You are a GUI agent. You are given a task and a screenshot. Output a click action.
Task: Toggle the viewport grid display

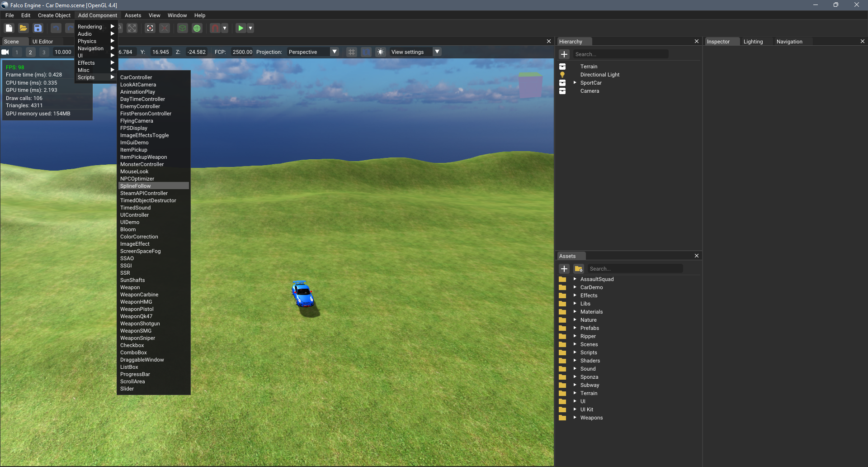coord(352,52)
